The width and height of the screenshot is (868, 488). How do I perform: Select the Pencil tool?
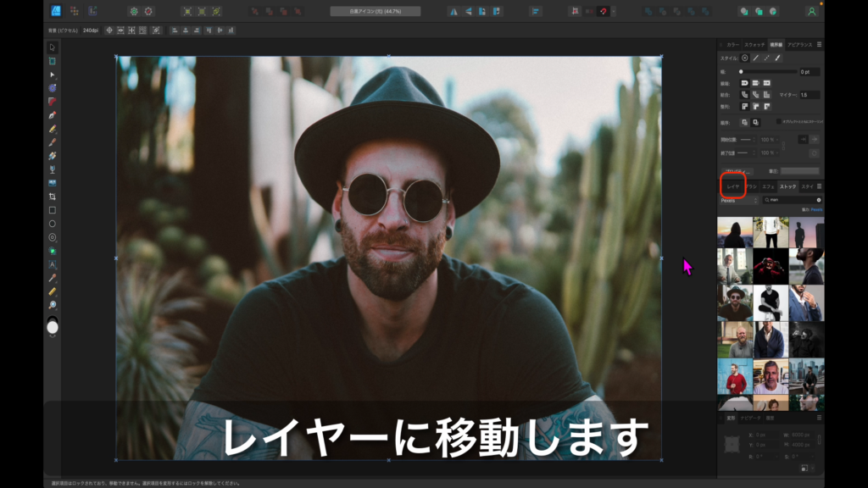tap(52, 129)
